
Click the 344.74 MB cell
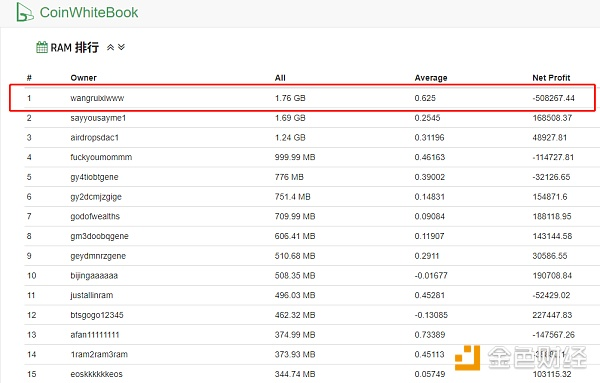tap(295, 374)
